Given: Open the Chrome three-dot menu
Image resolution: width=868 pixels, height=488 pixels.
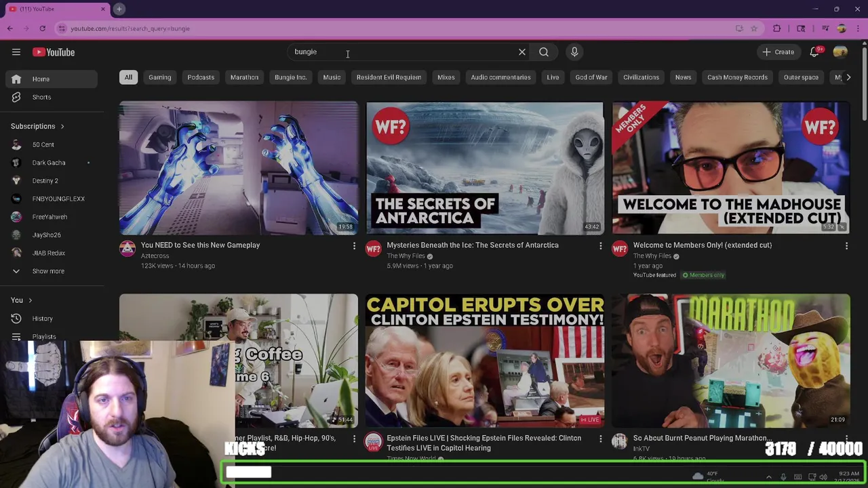Looking at the screenshot, I should tap(856, 28).
